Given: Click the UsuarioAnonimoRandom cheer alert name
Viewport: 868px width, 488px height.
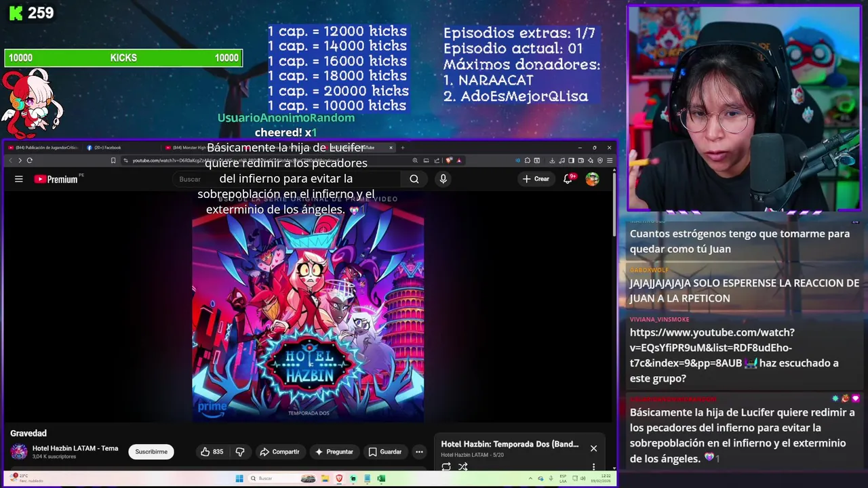Looking at the screenshot, I should [x=285, y=118].
